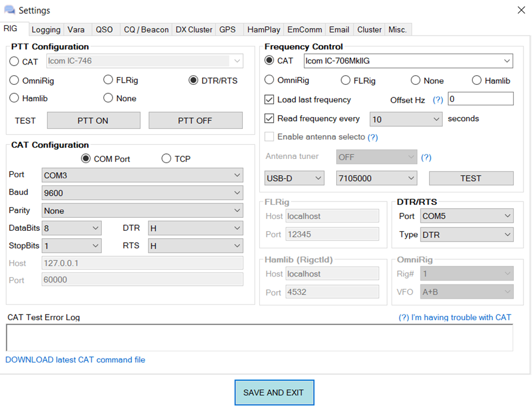Open DOWNLOAD latest CAT command file link
The height and width of the screenshot is (409, 532).
point(75,360)
